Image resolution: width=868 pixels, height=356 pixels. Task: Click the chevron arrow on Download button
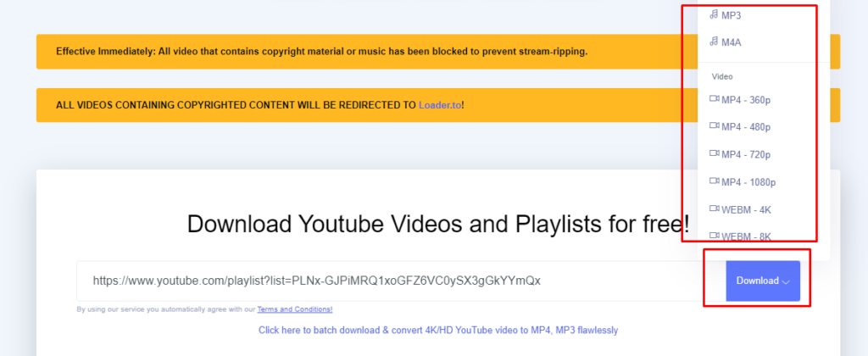coord(786,281)
